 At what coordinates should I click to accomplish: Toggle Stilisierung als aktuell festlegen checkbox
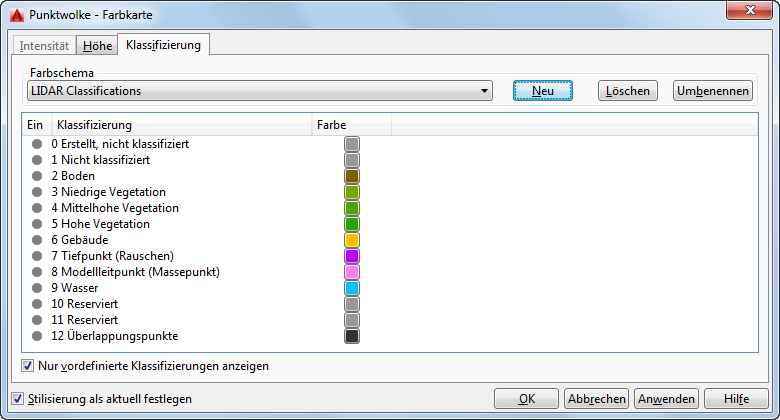[x=17, y=399]
